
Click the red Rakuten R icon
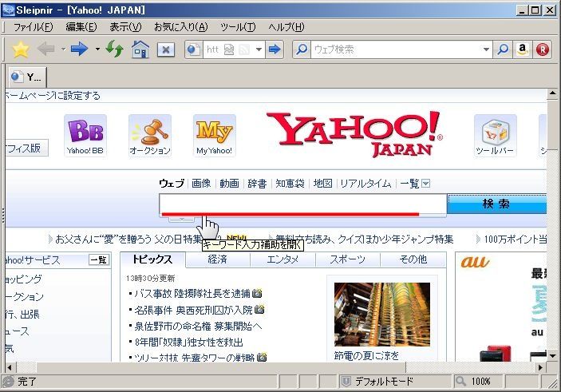tap(543, 49)
